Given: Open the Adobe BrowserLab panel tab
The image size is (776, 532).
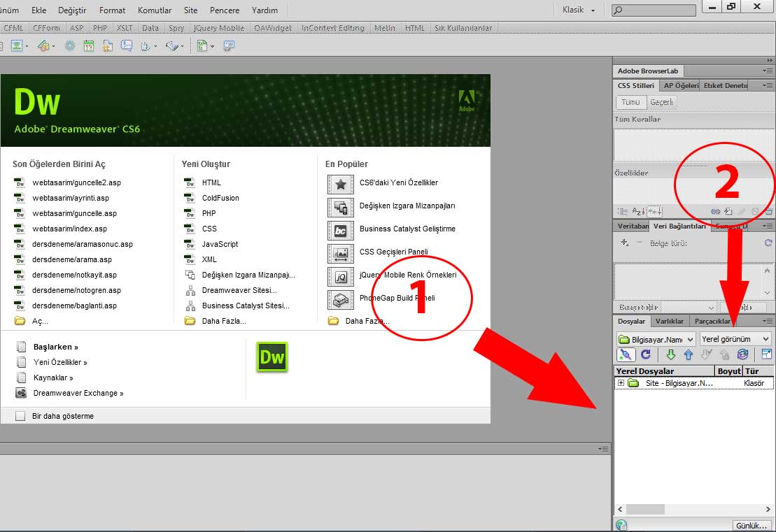Looking at the screenshot, I should click(x=648, y=71).
